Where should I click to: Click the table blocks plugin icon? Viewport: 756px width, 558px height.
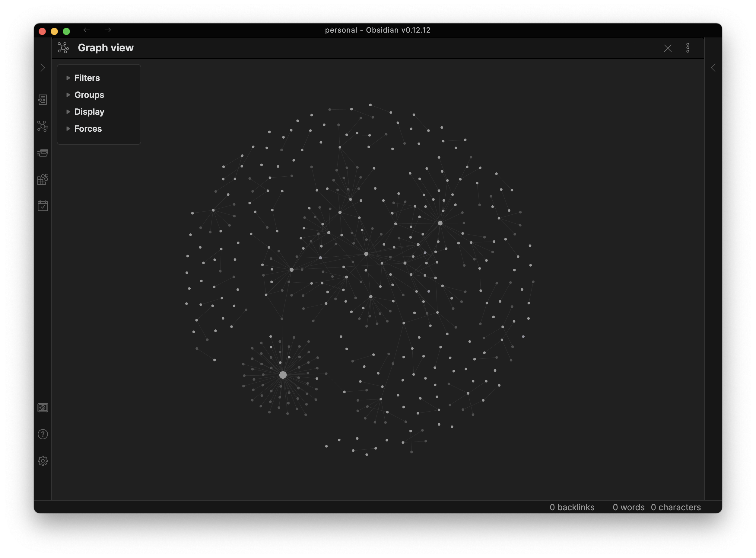click(43, 179)
